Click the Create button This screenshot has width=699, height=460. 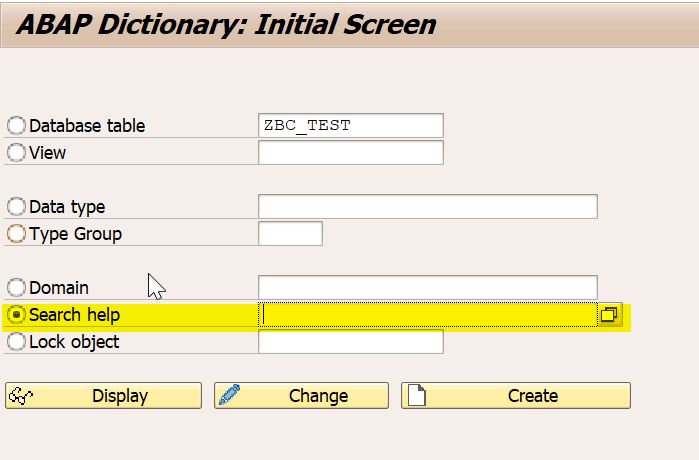(x=516, y=396)
